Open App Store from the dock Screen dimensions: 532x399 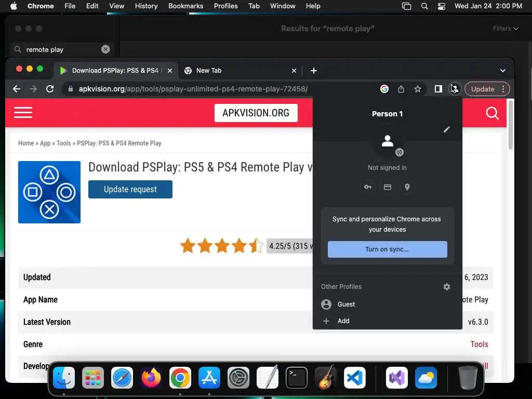pyautogui.click(x=209, y=378)
